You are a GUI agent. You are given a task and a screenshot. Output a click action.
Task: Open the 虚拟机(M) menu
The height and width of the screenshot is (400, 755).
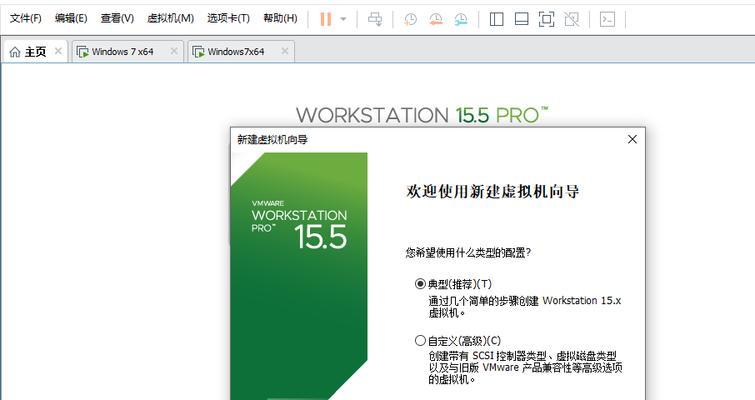[x=170, y=18]
